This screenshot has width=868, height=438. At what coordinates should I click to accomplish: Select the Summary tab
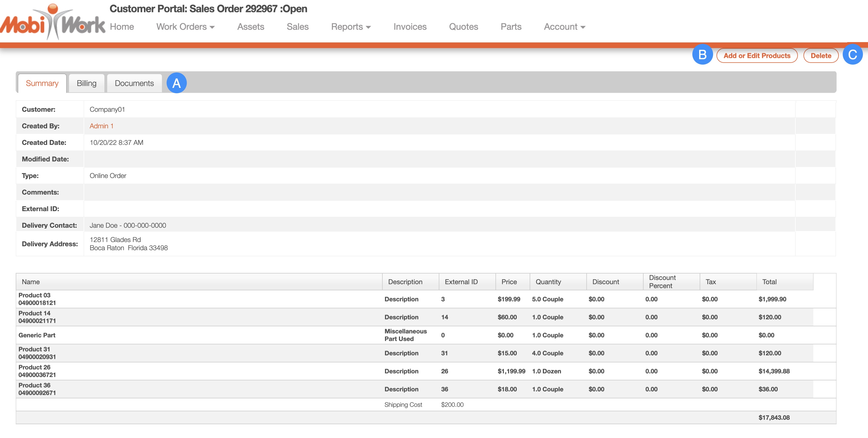tap(42, 83)
